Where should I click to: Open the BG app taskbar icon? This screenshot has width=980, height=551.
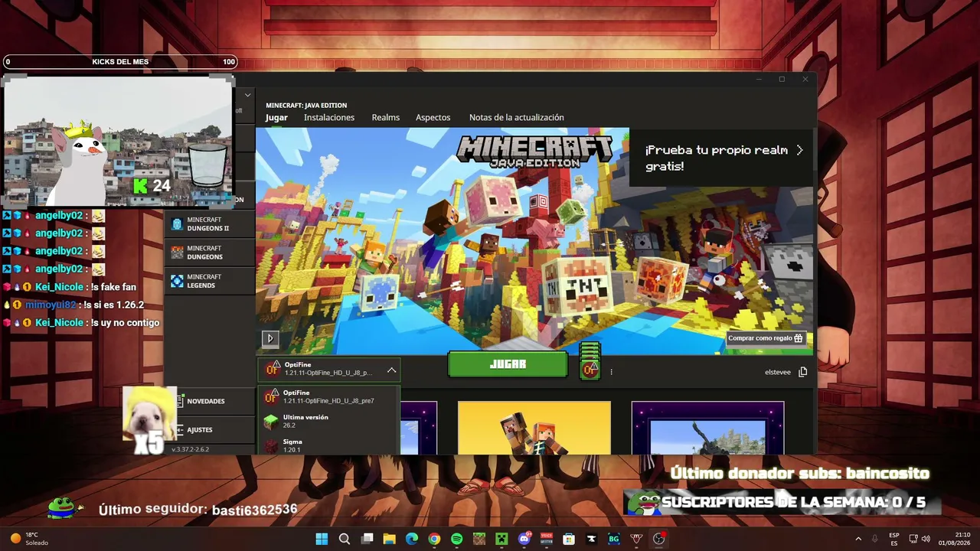point(613,539)
